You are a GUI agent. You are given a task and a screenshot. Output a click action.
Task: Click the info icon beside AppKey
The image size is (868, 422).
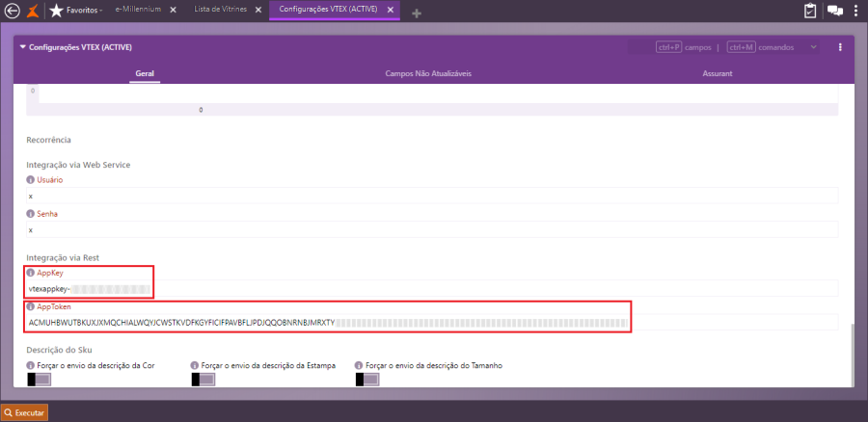[31, 273]
